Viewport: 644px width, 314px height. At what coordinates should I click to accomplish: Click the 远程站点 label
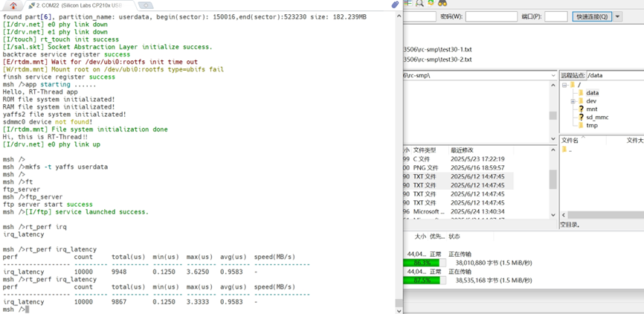[573, 75]
